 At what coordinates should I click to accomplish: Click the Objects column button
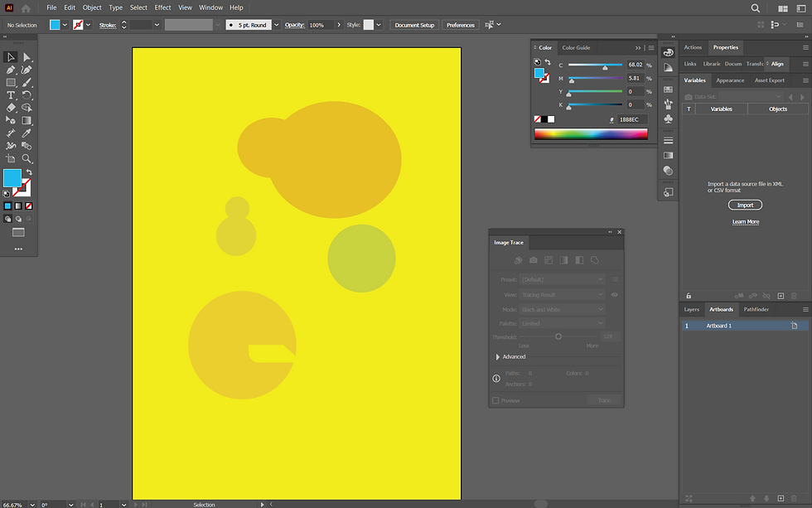click(778, 109)
